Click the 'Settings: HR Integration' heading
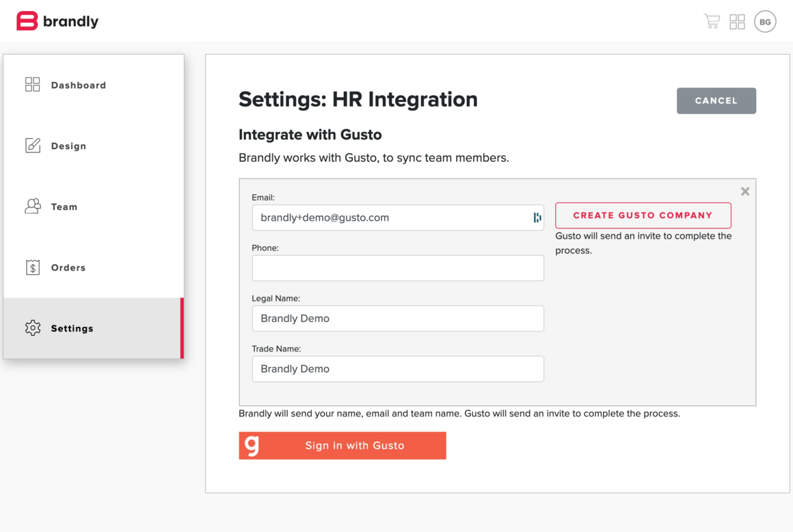 coord(358,100)
